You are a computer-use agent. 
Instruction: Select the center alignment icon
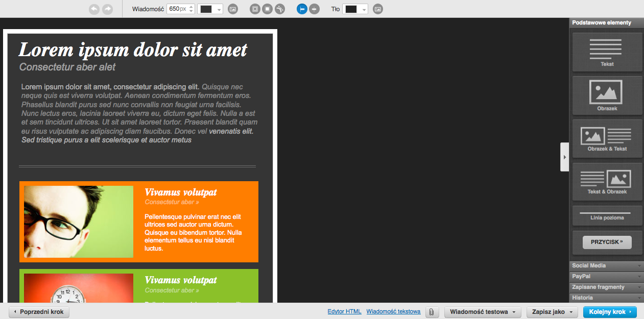click(314, 9)
